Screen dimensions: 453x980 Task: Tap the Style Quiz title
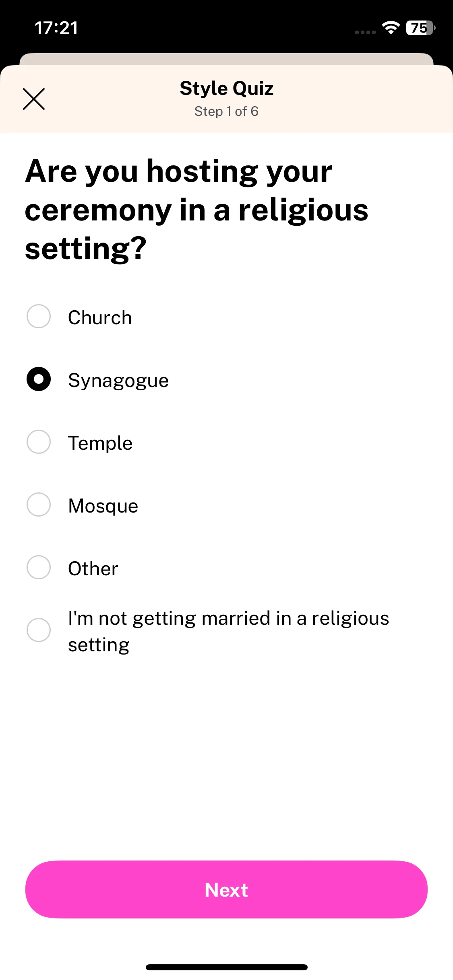[x=227, y=89]
